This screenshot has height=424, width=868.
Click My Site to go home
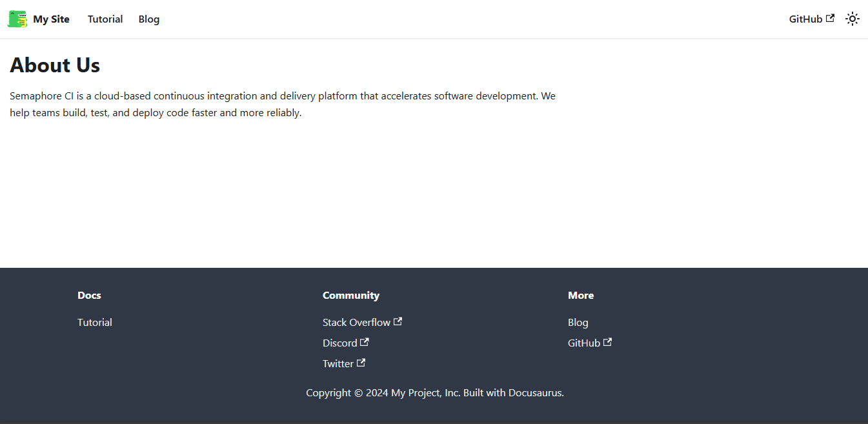[x=52, y=19]
